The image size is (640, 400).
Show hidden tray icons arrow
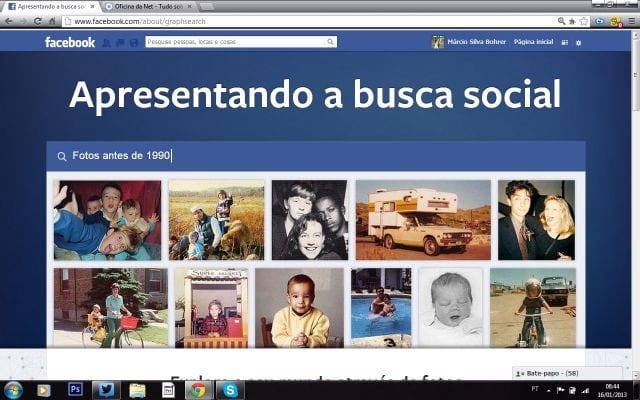point(548,391)
